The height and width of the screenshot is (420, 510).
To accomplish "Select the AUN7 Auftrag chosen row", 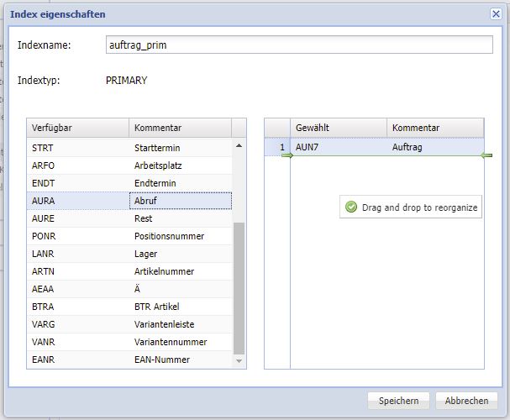I will point(386,147).
